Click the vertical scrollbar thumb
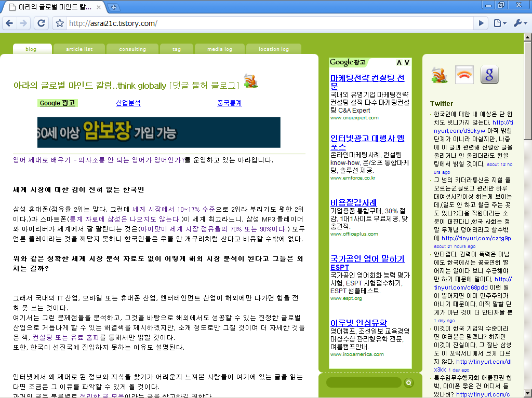This screenshot has width=532, height=398. point(528,90)
